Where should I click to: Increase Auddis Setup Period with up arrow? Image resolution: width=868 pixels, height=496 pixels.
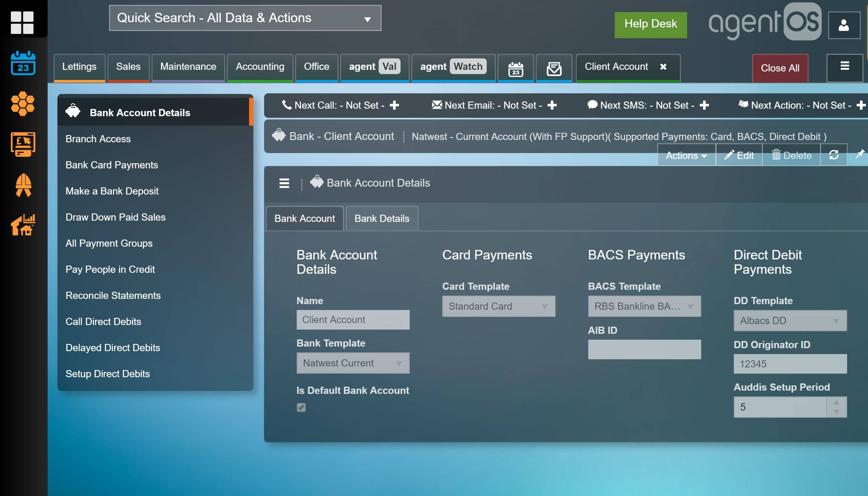(x=836, y=402)
